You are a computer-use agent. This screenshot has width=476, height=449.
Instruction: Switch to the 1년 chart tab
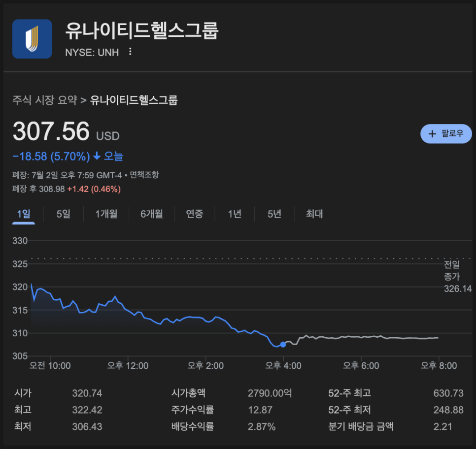[x=235, y=214]
